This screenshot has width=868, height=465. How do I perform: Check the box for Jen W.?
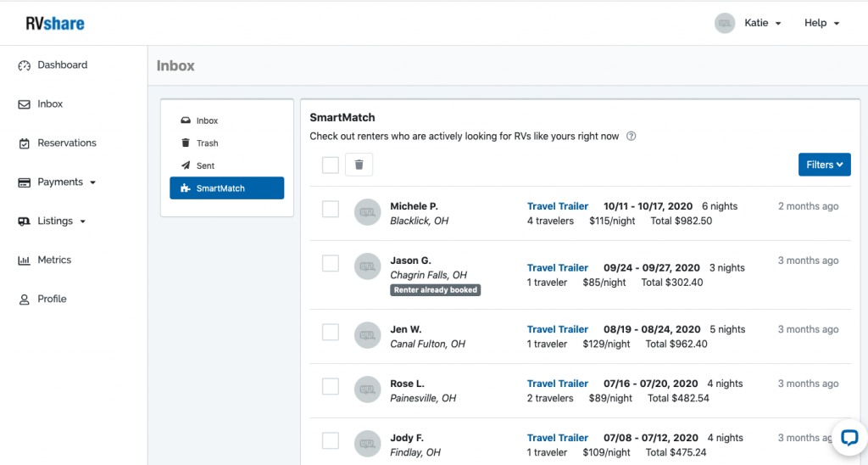(x=331, y=332)
